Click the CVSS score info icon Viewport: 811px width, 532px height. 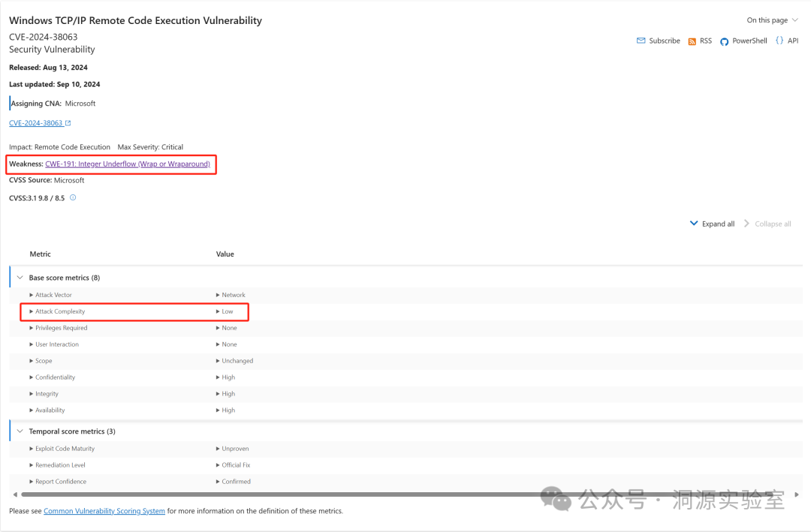(x=73, y=198)
